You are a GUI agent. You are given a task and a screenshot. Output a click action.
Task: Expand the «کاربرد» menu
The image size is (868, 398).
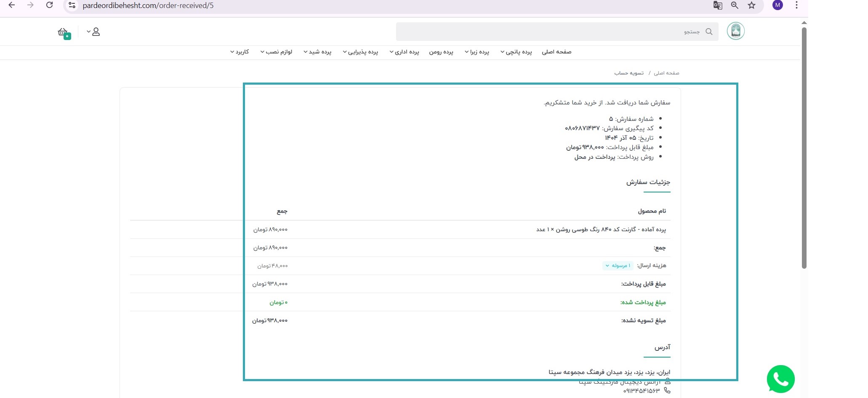240,52
